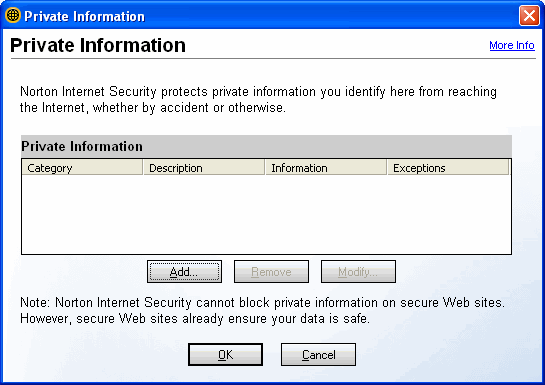
Task: Add a new private information entry
Action: (x=184, y=272)
